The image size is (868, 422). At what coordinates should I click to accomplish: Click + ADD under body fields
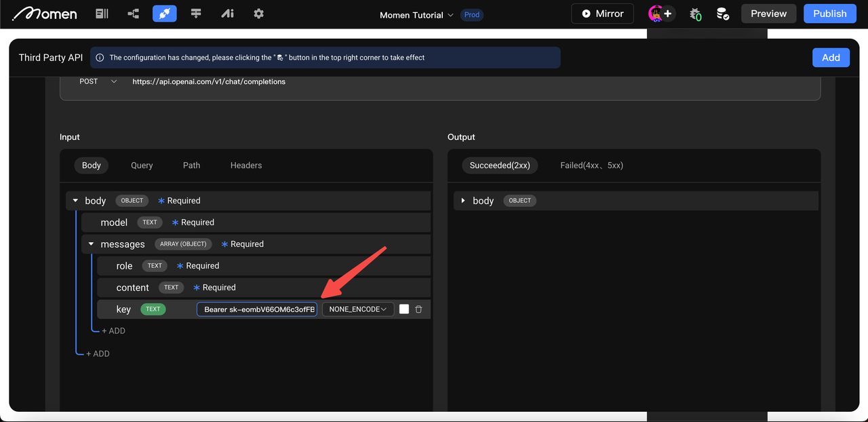[98, 354]
